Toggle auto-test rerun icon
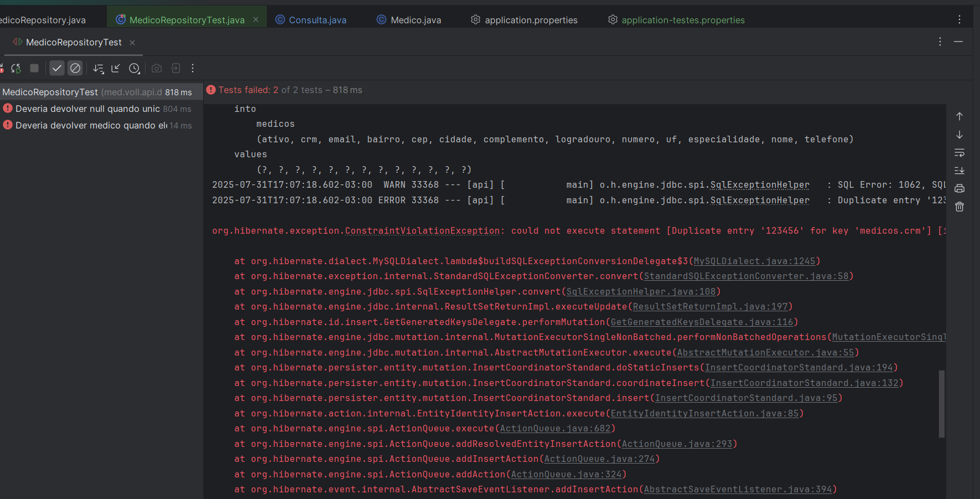The height and width of the screenshot is (499, 980). point(16,68)
